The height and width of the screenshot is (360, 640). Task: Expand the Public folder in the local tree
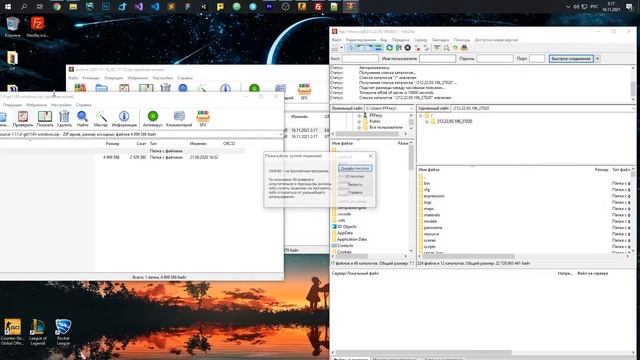[359, 122]
